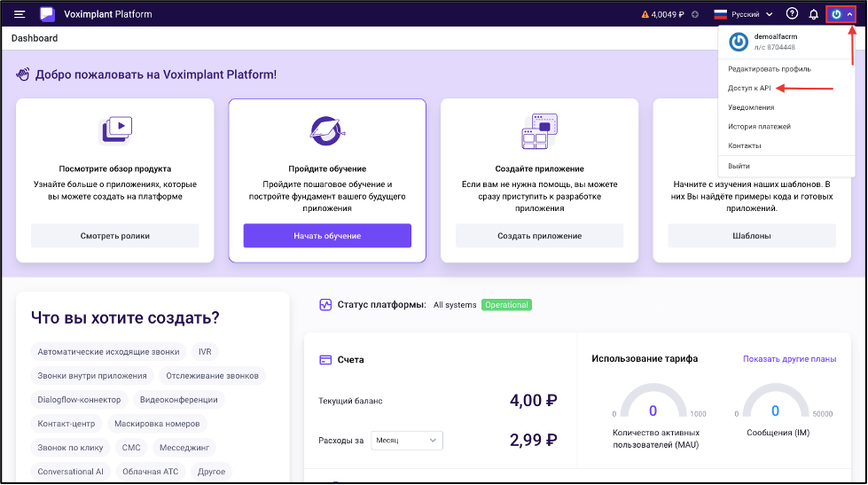Select Маскировка номеров tag
The height and width of the screenshot is (485, 868).
click(x=157, y=424)
